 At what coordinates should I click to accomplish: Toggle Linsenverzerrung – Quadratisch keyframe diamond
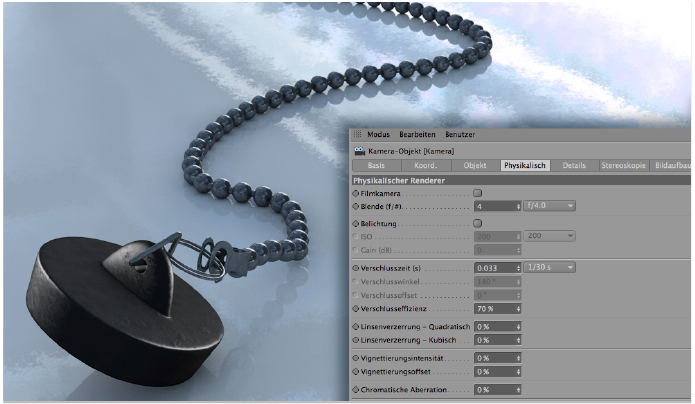pyautogui.click(x=355, y=326)
